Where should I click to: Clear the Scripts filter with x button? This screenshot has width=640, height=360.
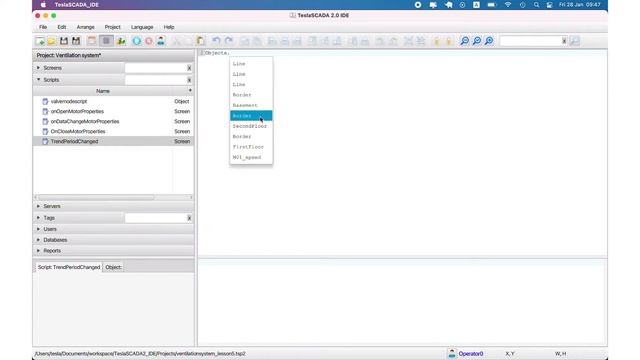(x=189, y=80)
